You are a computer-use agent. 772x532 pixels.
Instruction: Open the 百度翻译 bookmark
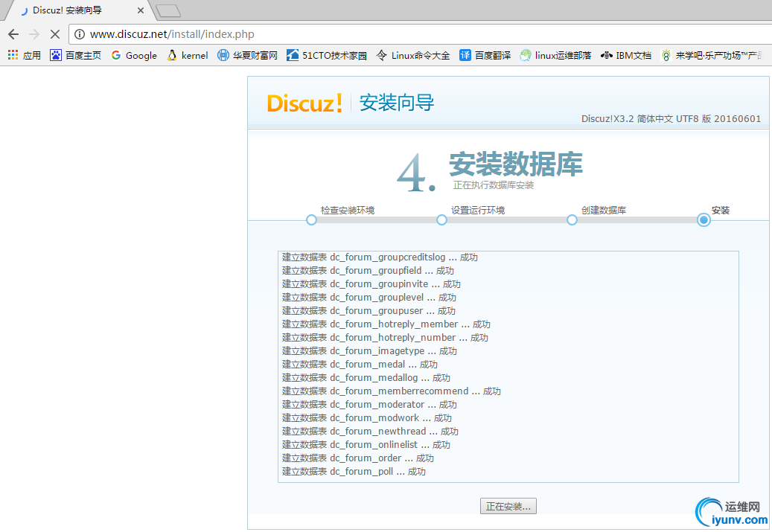485,55
